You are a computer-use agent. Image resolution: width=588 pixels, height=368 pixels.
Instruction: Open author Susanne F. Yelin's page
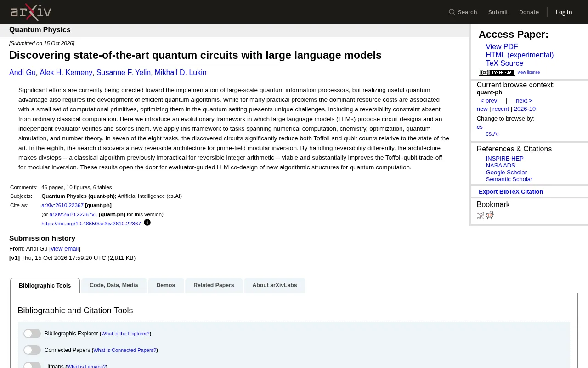(x=124, y=73)
